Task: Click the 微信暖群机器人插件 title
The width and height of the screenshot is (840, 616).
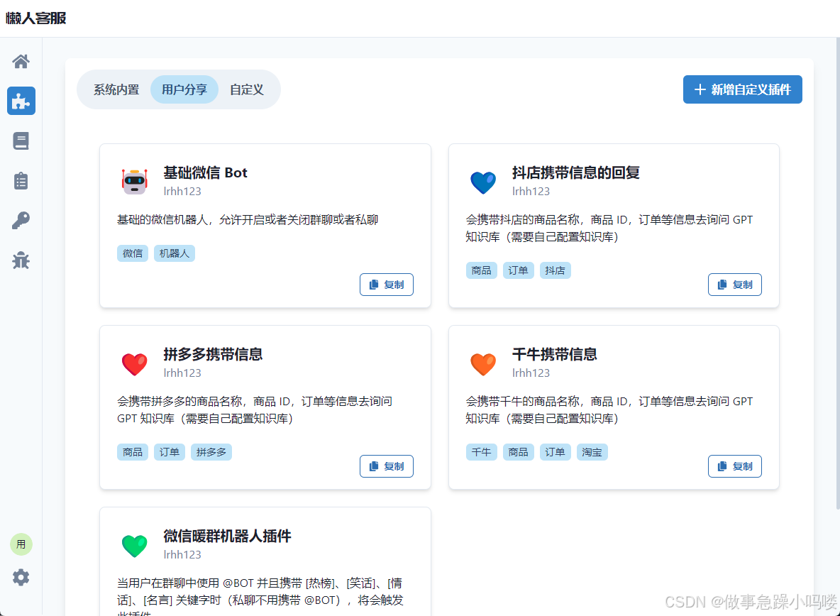Action: pos(227,536)
